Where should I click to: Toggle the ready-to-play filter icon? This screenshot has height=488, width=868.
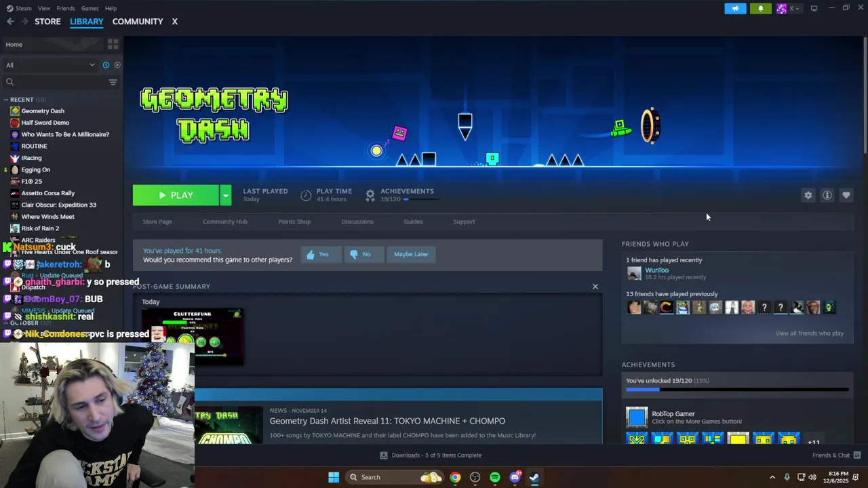click(x=117, y=65)
